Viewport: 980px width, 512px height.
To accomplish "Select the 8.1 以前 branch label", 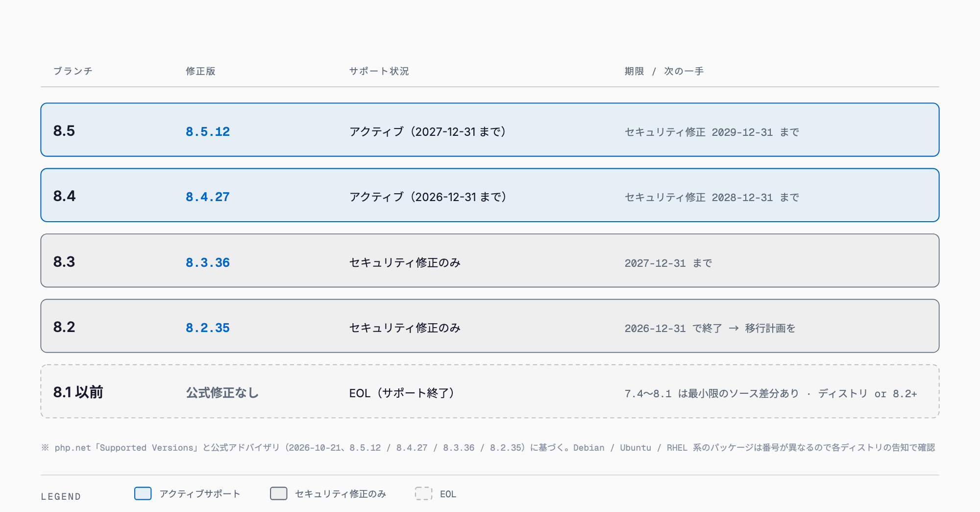I will tap(78, 392).
